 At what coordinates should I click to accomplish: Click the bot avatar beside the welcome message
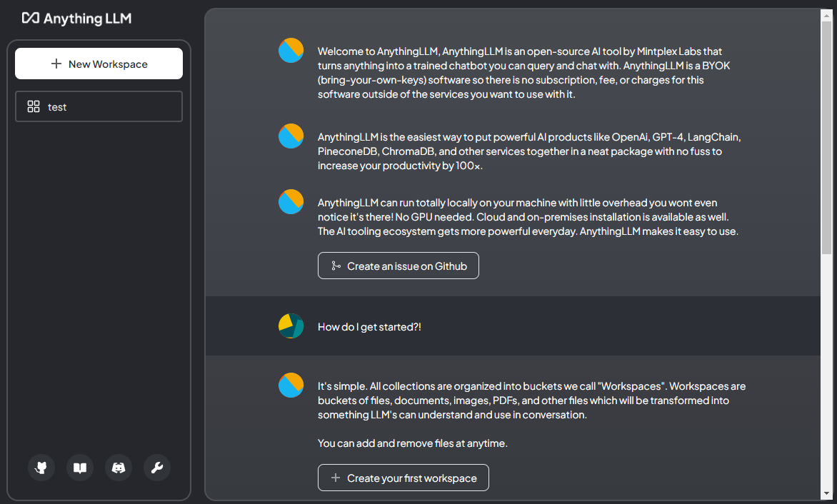tap(291, 50)
